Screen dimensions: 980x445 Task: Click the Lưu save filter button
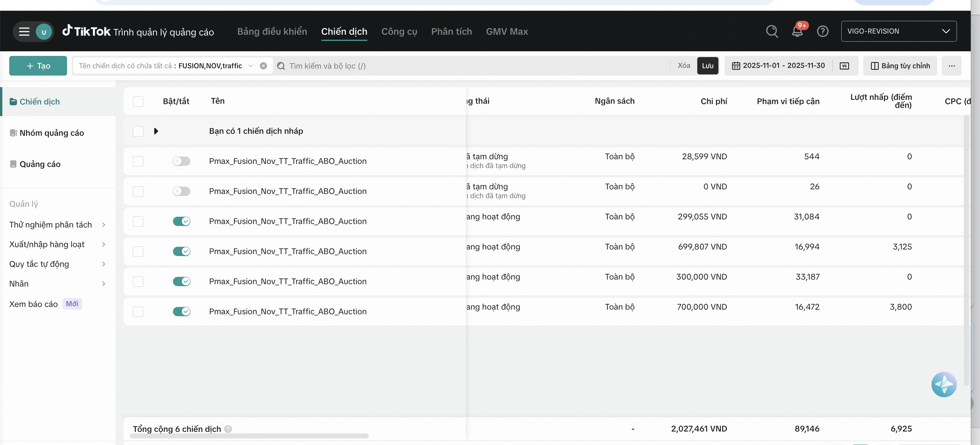[707, 66]
